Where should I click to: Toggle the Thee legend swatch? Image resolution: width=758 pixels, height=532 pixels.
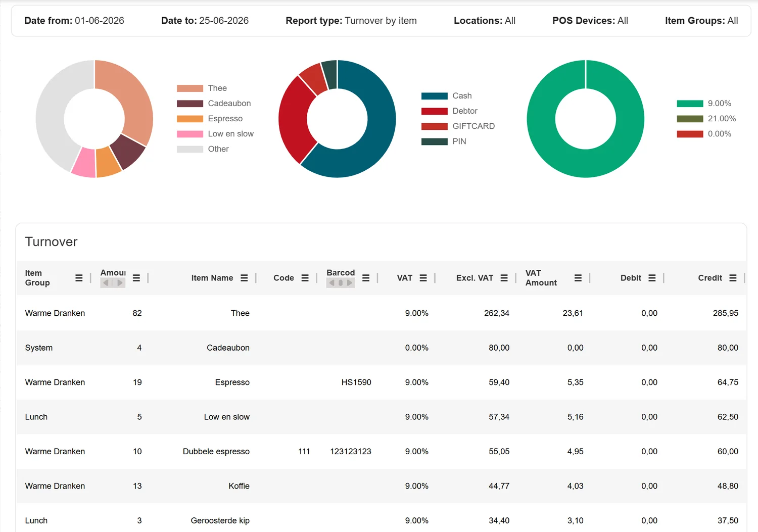click(189, 88)
